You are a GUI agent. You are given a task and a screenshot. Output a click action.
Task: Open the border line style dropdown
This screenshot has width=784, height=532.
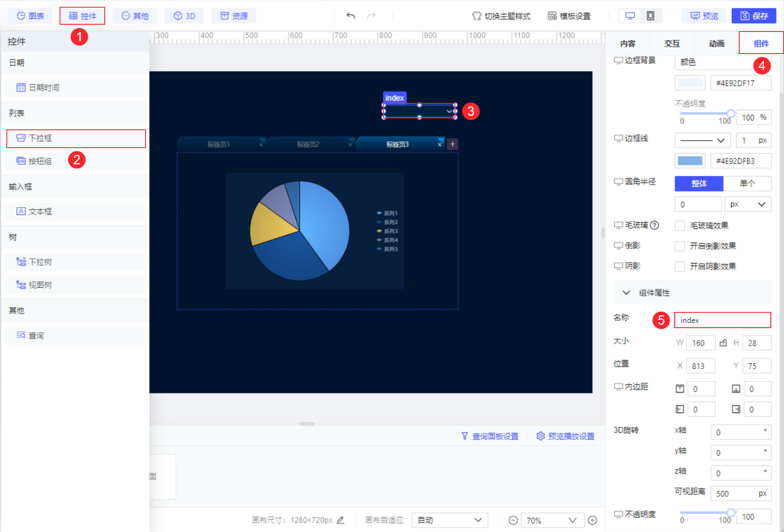pos(702,140)
